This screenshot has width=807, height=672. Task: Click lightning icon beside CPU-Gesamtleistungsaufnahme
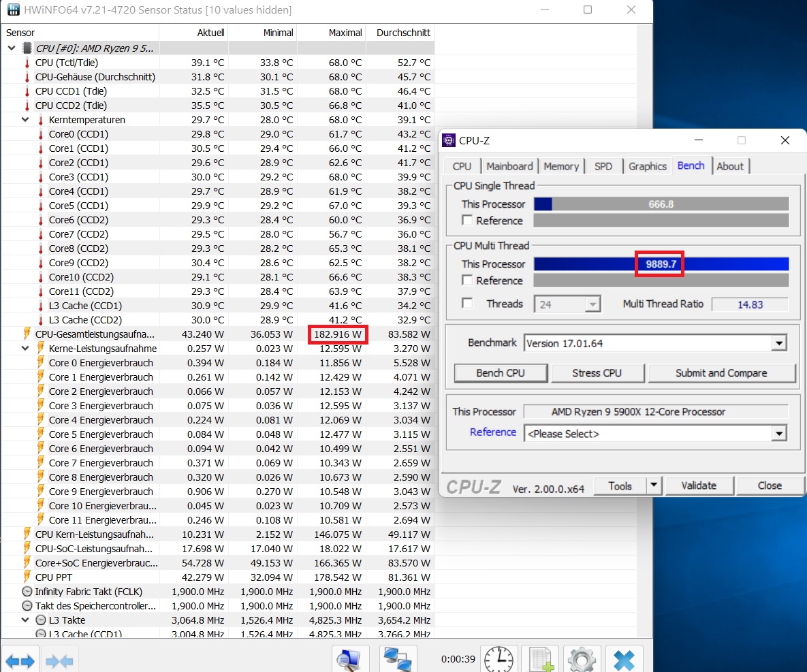[27, 334]
